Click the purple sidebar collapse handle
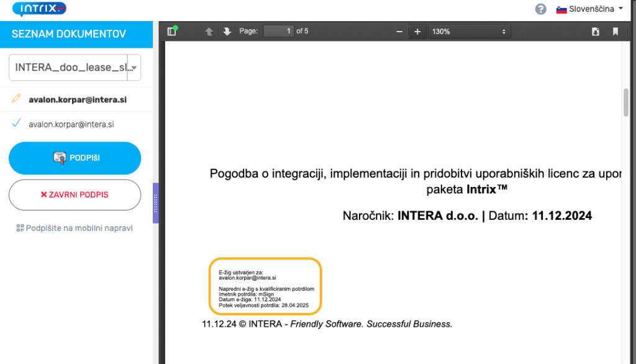 (156, 203)
